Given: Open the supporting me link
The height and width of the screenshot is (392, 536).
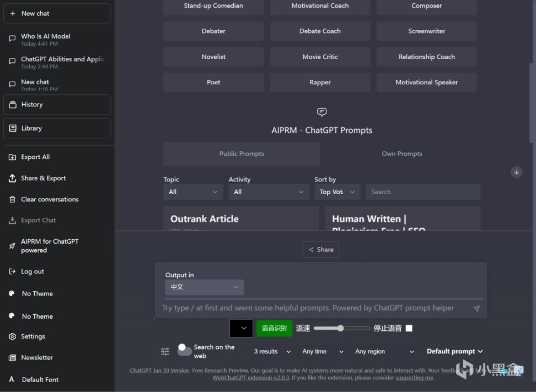Looking at the screenshot, I should point(414,378).
